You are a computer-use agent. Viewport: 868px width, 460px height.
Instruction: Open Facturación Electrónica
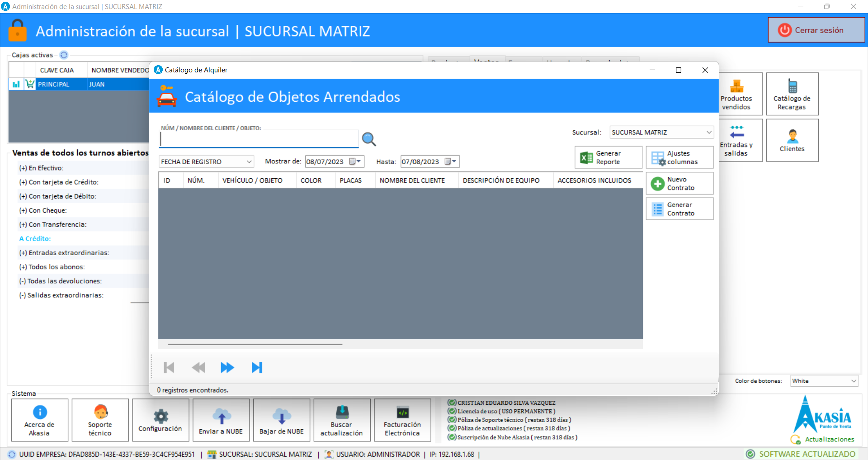coord(402,420)
